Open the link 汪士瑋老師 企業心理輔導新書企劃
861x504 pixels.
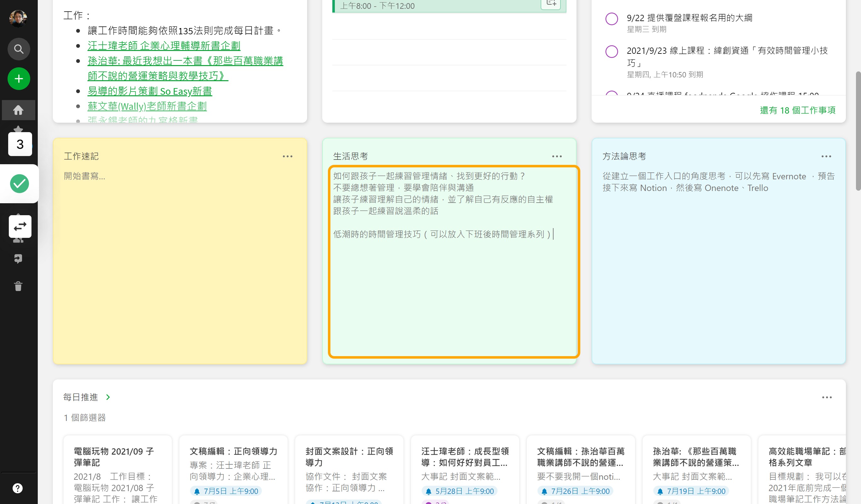164,46
